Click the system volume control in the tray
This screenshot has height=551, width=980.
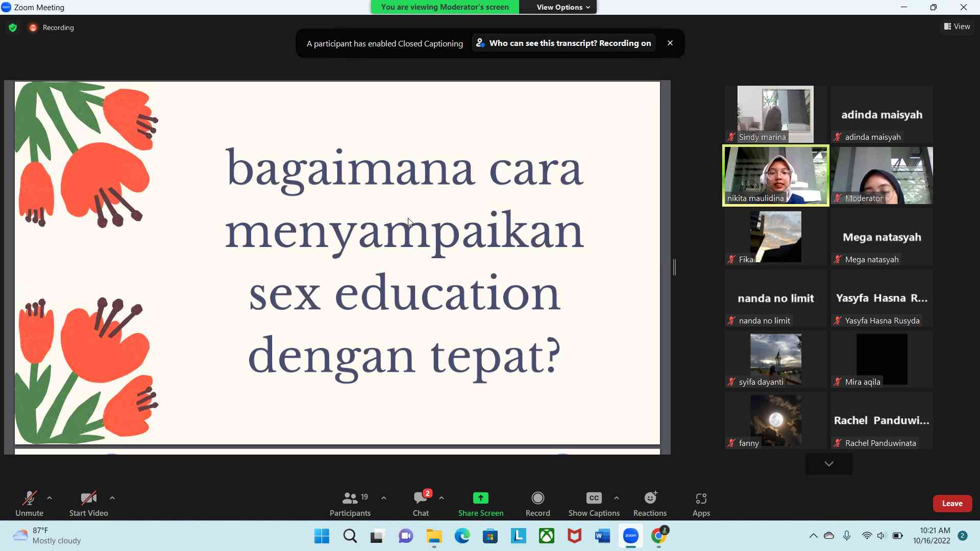tap(883, 535)
